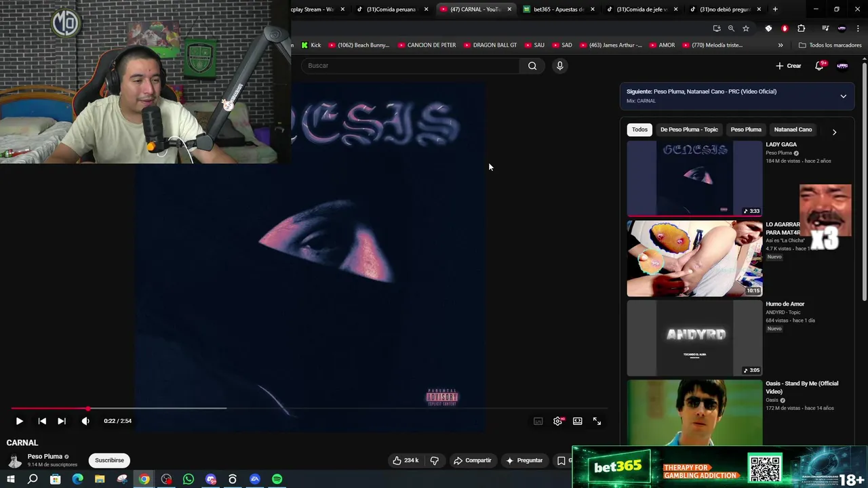Screen dimensions: 868x488
Task: Open Windows taskbar search
Action: coord(33,479)
